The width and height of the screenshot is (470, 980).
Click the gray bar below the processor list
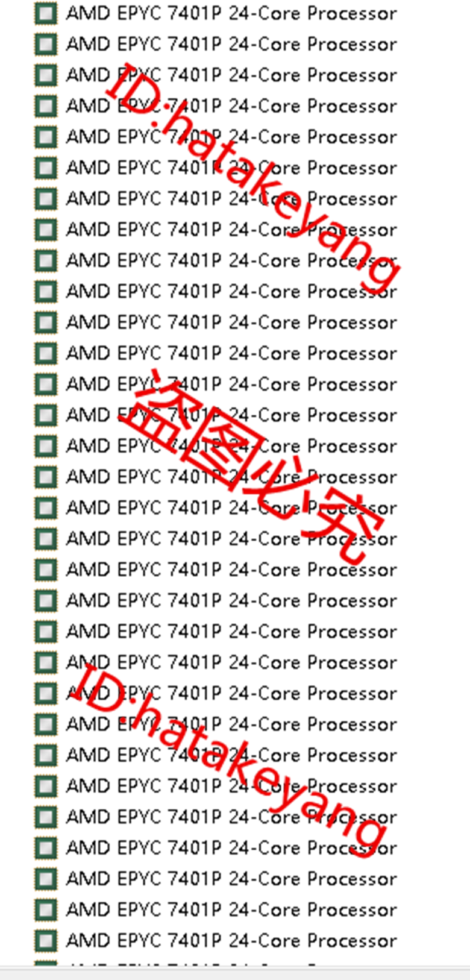[x=235, y=973]
